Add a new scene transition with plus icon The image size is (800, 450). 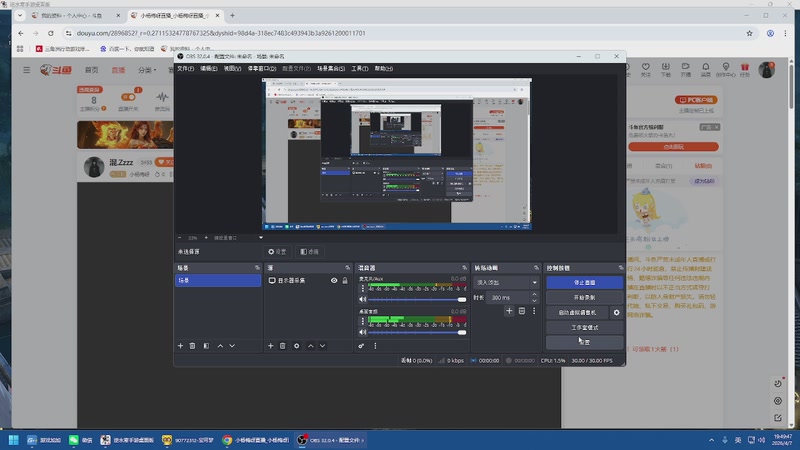pyautogui.click(x=509, y=311)
